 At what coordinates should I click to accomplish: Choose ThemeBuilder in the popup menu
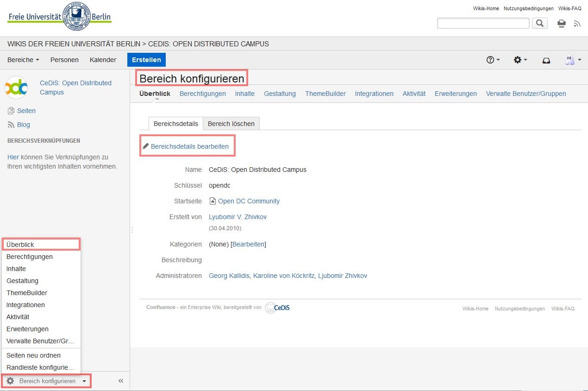pyautogui.click(x=41, y=293)
